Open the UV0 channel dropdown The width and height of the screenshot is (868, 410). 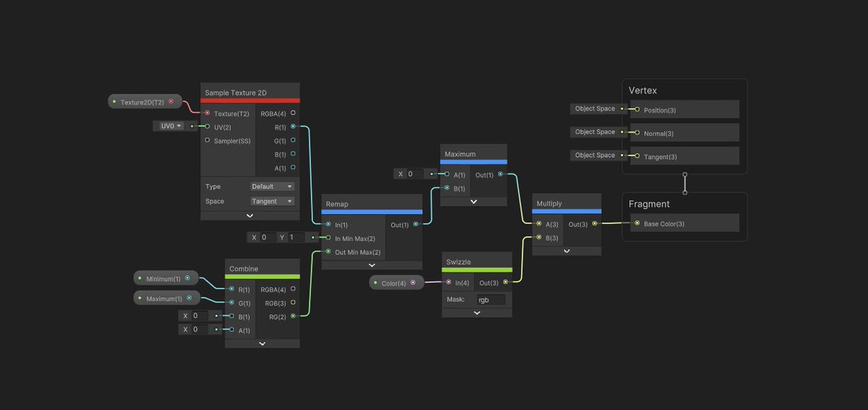click(x=171, y=126)
